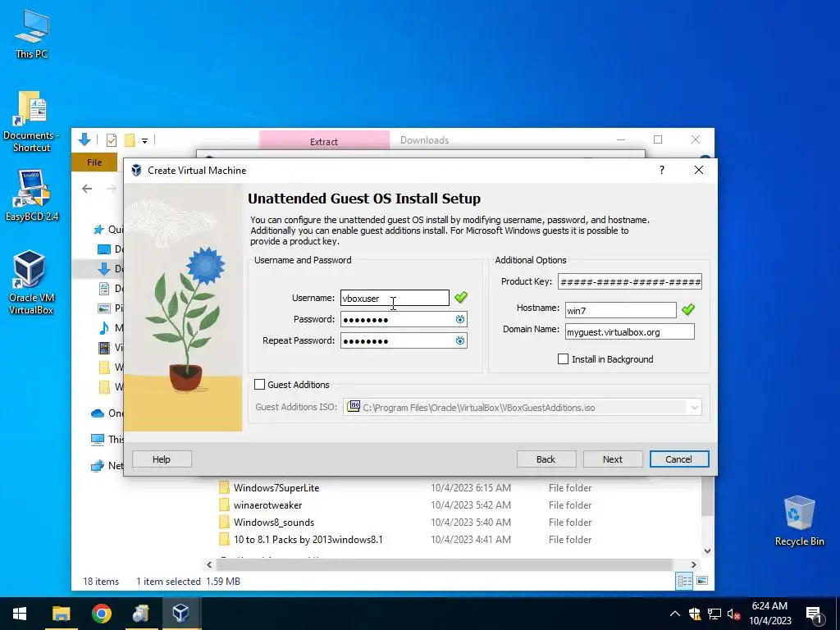Screen dimensions: 840x630
Task: Click the Cancel button in wizard
Action: (678, 459)
